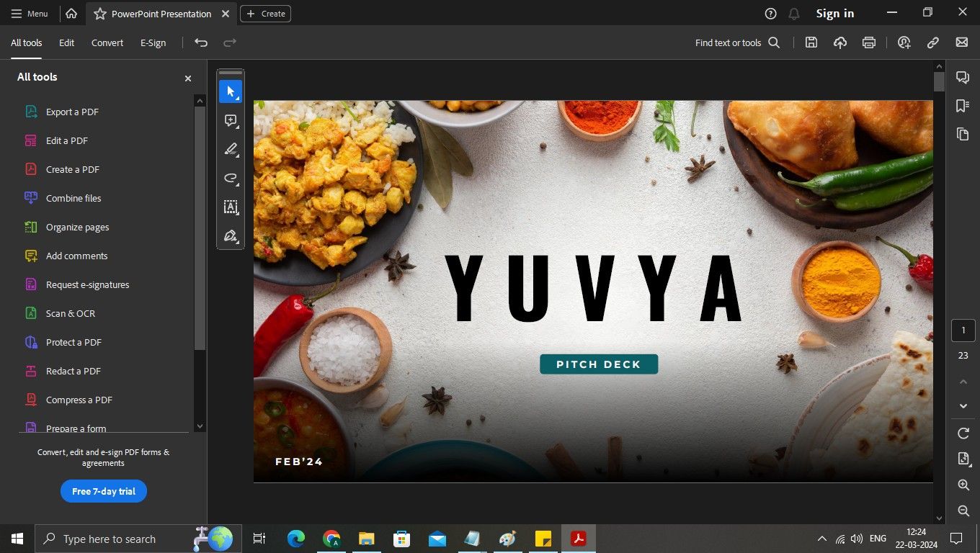Switch to the Edit tab
Screen dimensions: 980x553
66,42
